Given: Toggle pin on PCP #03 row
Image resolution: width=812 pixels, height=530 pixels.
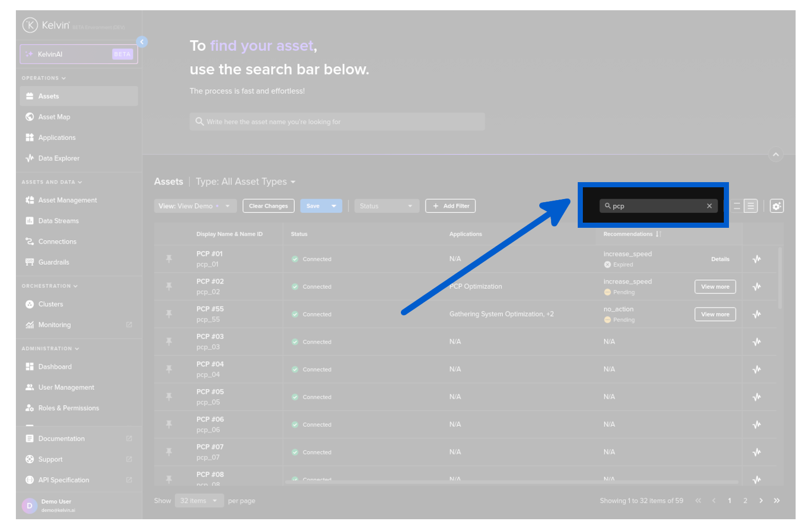Looking at the screenshot, I should [x=169, y=342].
